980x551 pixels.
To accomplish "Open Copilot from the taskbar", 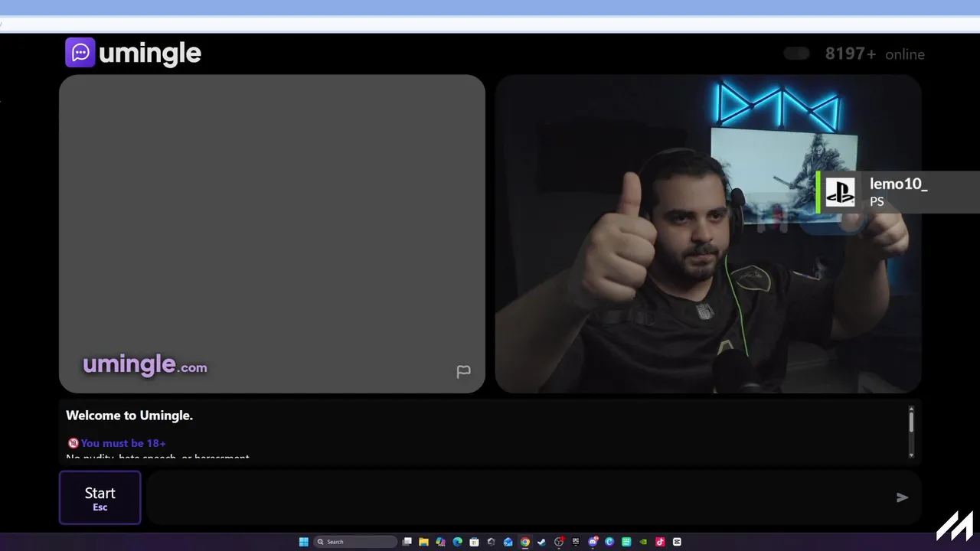I will [x=440, y=542].
